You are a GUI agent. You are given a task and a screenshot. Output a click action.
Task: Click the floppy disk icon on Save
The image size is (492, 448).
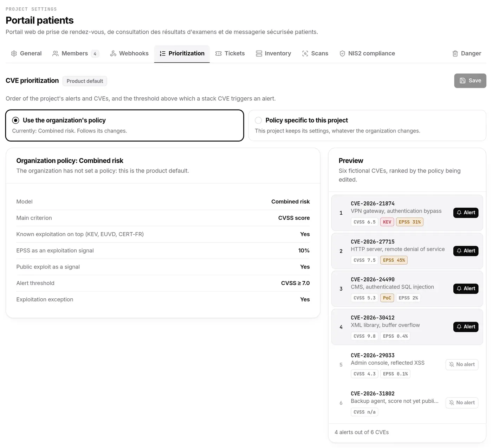click(463, 80)
